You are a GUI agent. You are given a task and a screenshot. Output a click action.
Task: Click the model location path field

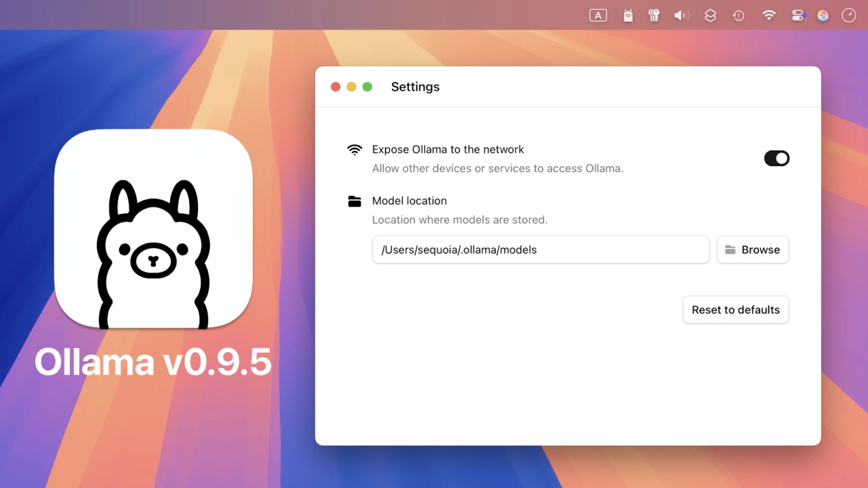tap(540, 249)
